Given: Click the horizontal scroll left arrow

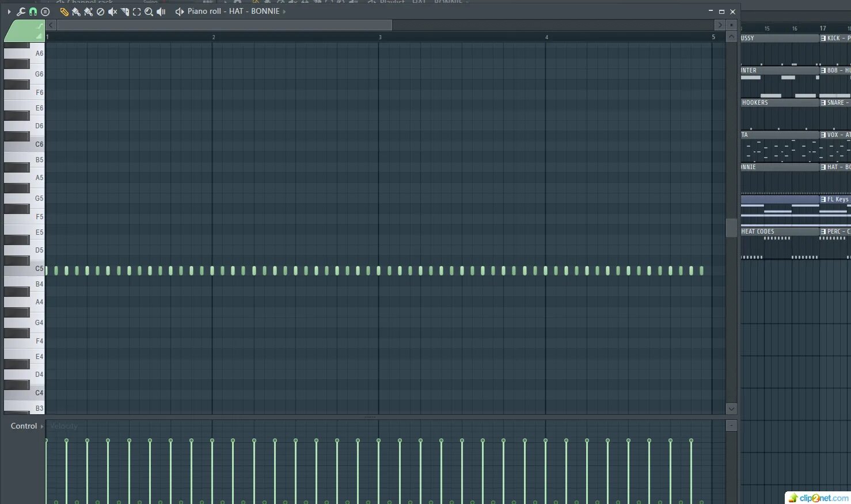Looking at the screenshot, I should (51, 25).
